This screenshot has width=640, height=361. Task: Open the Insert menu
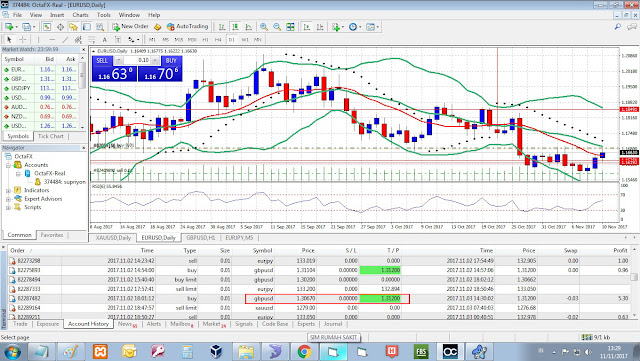[x=57, y=15]
